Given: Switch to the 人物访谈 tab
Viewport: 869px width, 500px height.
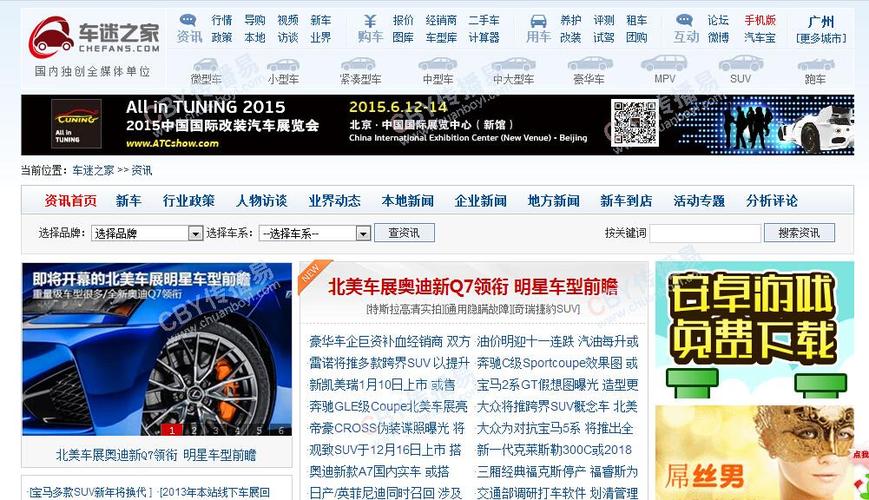Looking at the screenshot, I should coord(262,201).
